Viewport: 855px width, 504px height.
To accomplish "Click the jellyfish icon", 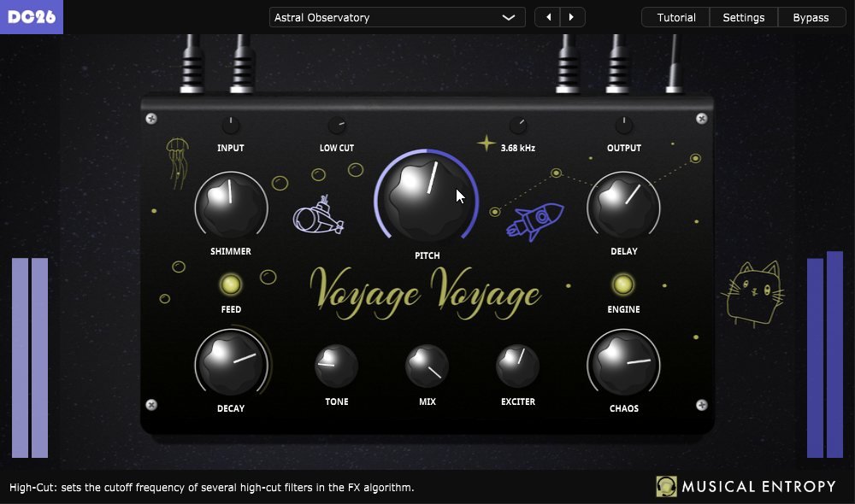I will pos(177,163).
